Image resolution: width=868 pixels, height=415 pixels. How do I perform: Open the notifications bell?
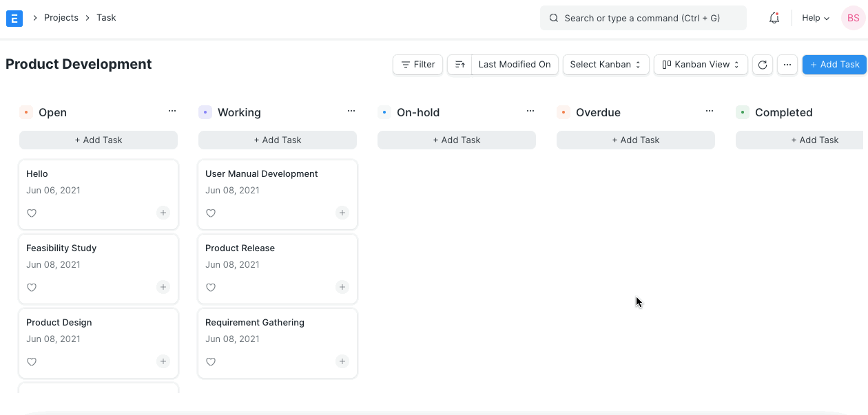click(774, 18)
